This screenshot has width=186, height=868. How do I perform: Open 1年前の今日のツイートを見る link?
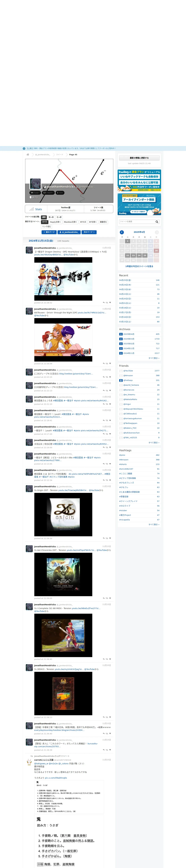139,266
